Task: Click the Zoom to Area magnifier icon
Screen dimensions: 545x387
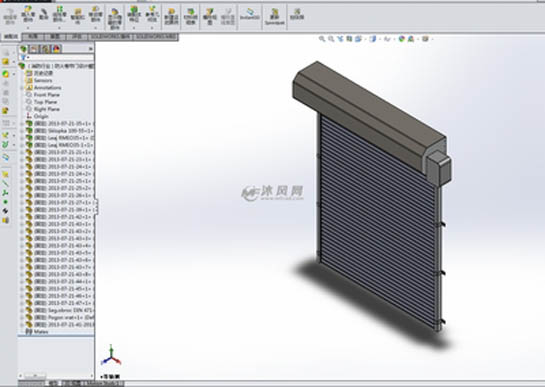Action: coord(331,39)
